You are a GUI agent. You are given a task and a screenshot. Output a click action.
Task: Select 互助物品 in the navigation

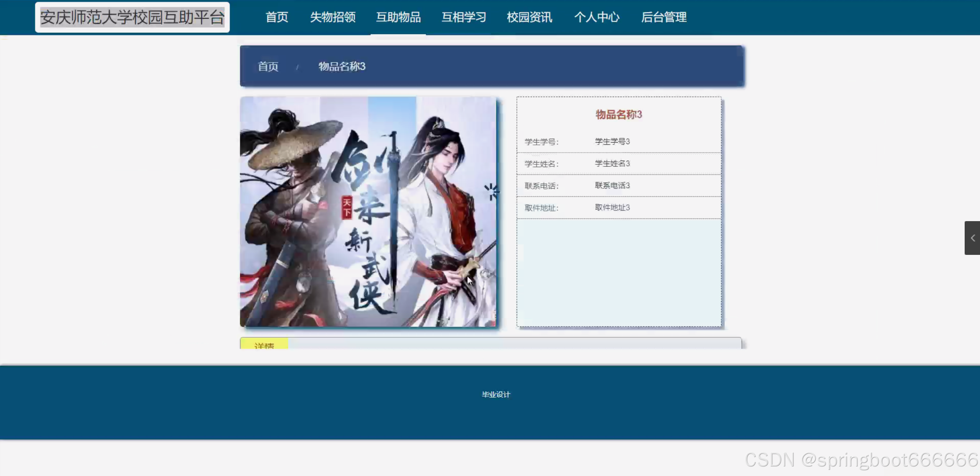(398, 17)
